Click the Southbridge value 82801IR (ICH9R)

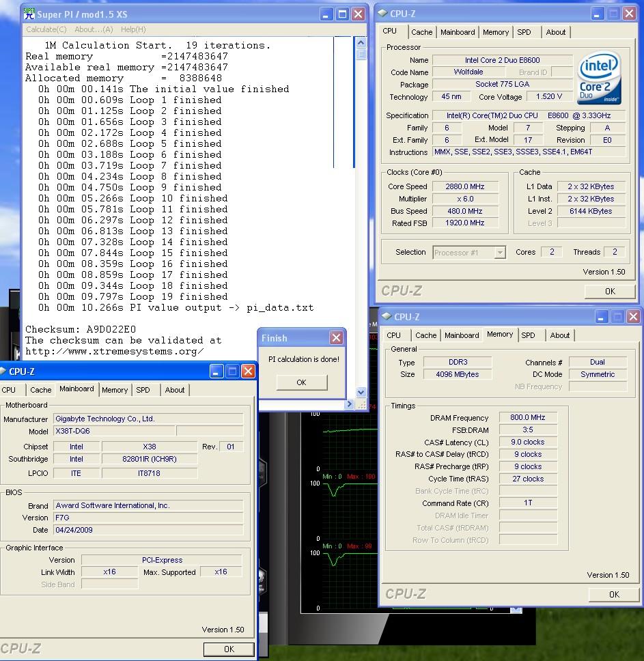[x=149, y=459]
